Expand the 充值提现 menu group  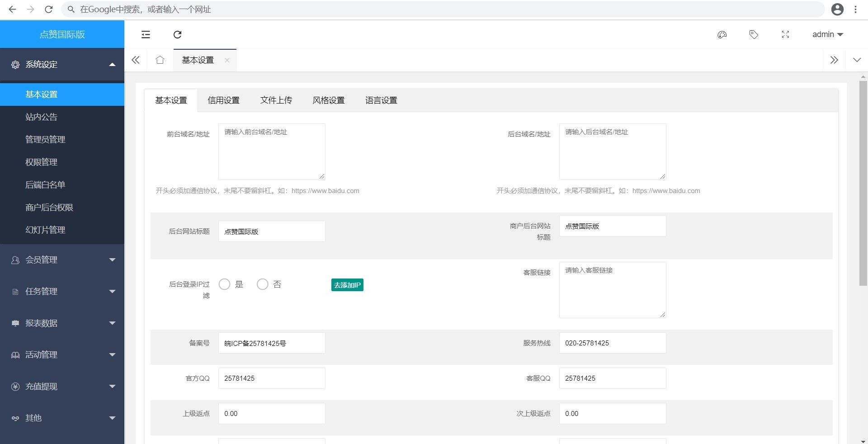[x=62, y=386]
